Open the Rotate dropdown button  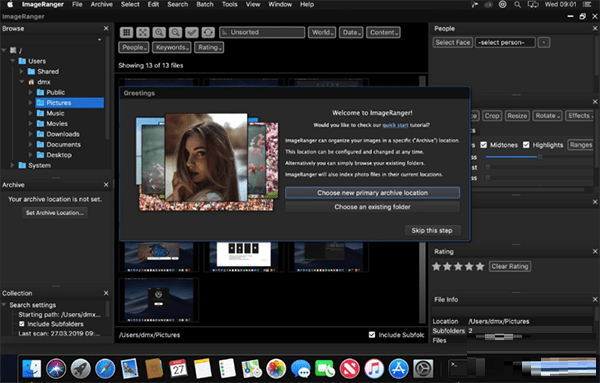pos(547,116)
